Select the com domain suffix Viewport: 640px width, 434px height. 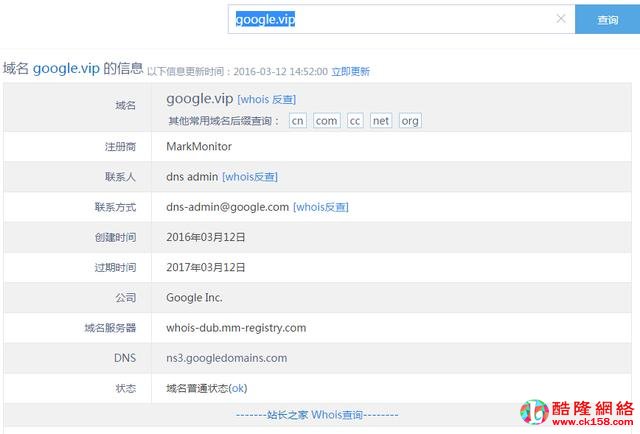point(327,121)
